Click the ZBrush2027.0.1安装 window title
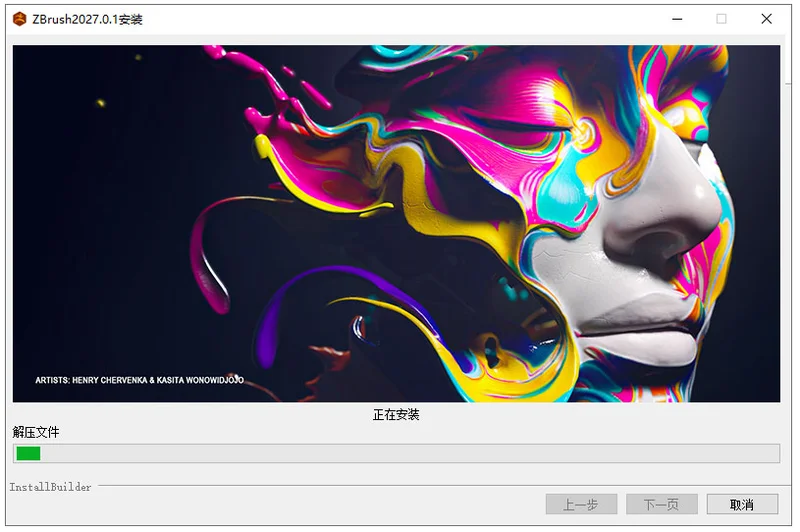The height and width of the screenshot is (532, 800). point(87,19)
